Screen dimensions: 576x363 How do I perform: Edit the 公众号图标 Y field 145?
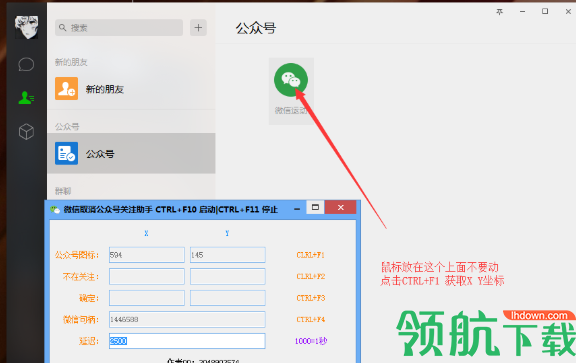(x=228, y=255)
